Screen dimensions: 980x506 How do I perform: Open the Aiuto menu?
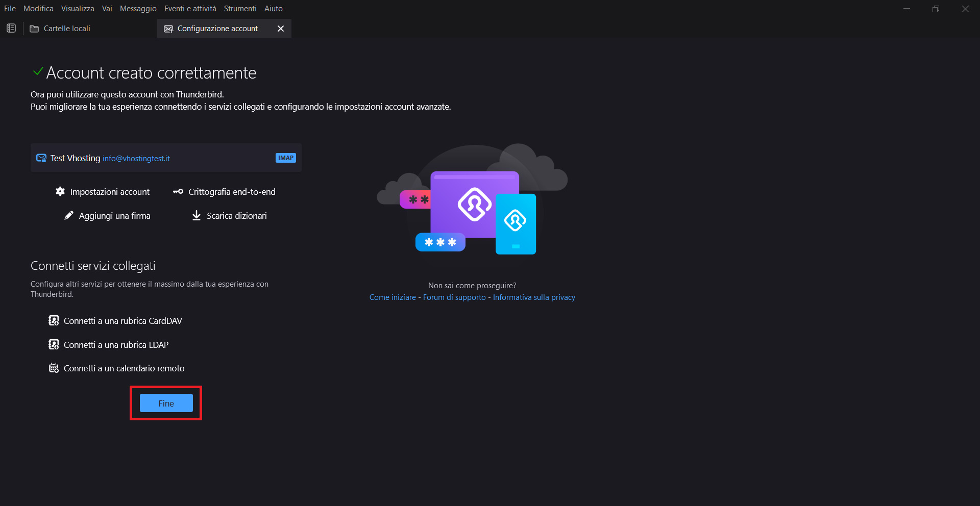tap(274, 9)
